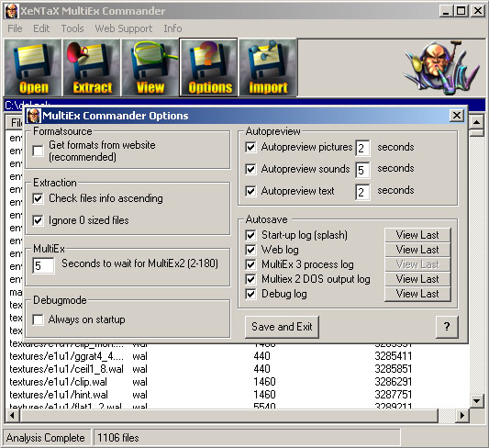This screenshot has height=448, width=489.
Task: View Last for Web log
Action: pyautogui.click(x=417, y=250)
